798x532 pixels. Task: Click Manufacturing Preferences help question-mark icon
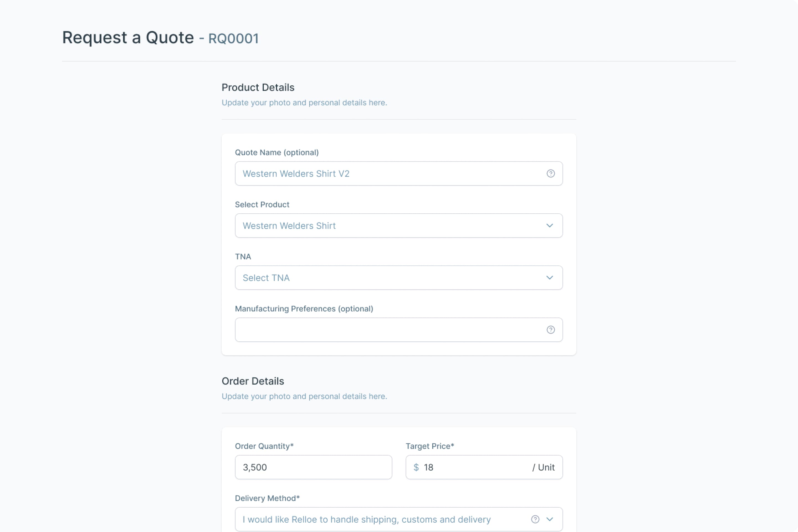click(x=551, y=330)
